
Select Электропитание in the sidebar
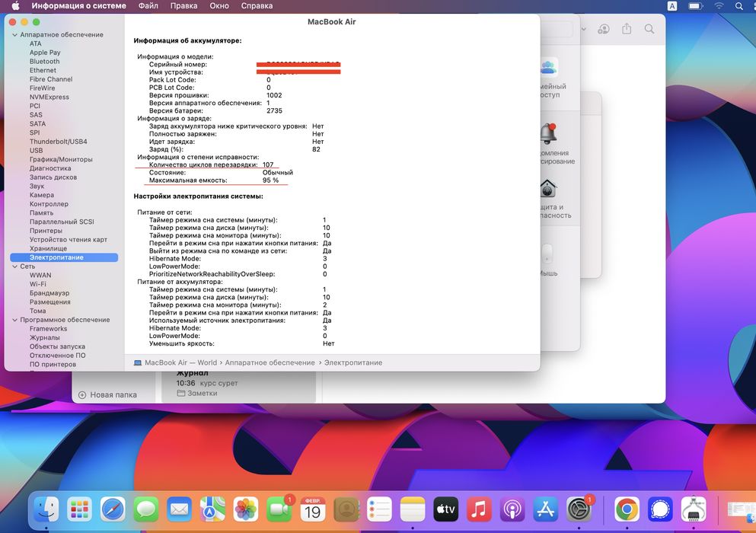(x=64, y=257)
